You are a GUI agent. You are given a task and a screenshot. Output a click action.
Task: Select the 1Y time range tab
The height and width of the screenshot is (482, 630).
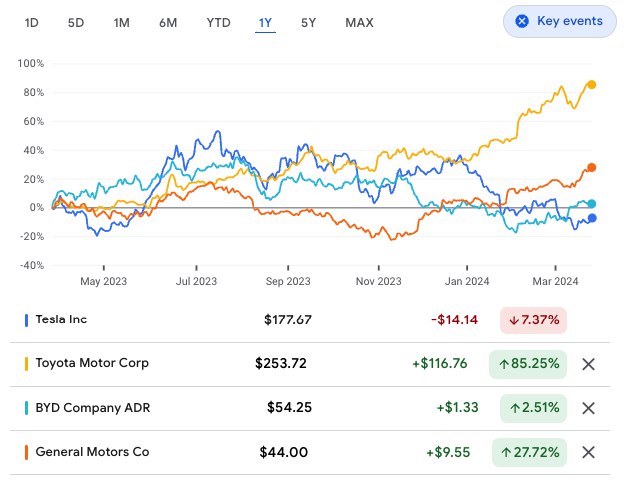coord(265,23)
